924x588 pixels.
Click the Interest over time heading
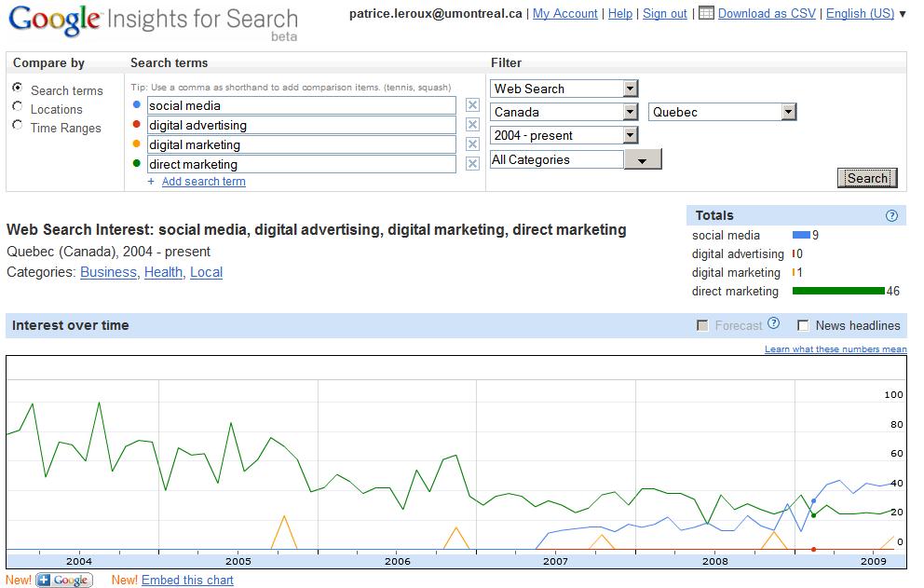pyautogui.click(x=70, y=325)
